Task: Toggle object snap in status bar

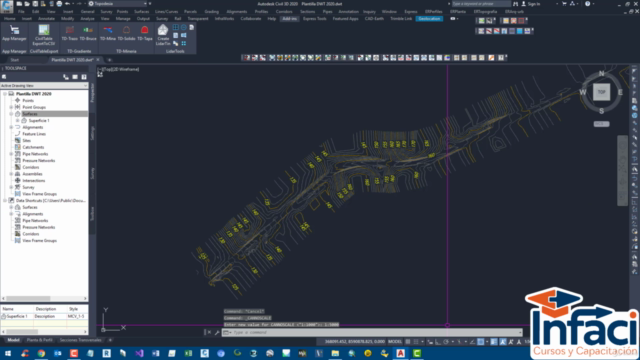Action: pyautogui.click(x=481, y=342)
